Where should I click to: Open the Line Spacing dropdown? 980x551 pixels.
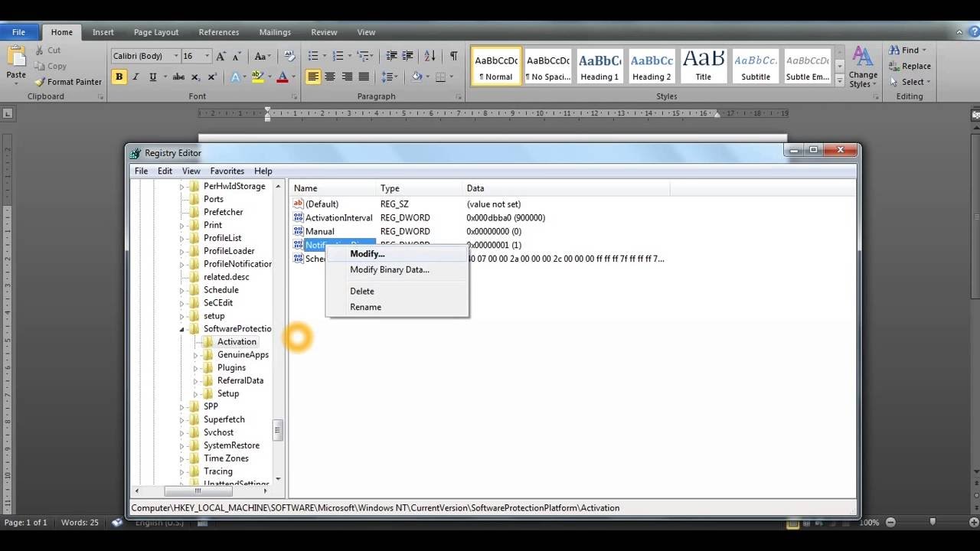390,77
